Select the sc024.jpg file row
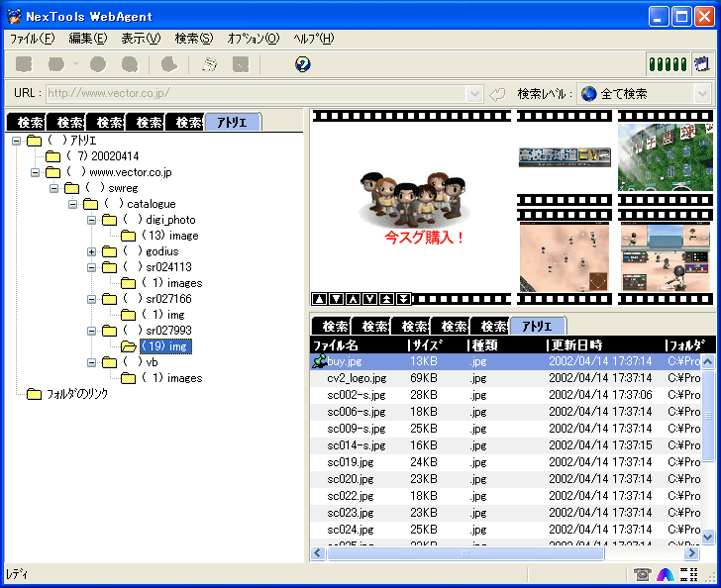The height and width of the screenshot is (588, 721). pyautogui.click(x=506, y=530)
